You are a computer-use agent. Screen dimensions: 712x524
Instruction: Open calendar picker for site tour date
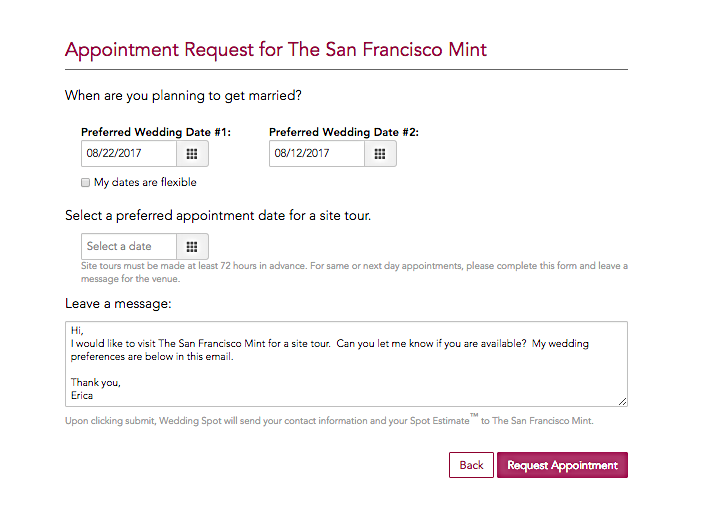coord(192,247)
